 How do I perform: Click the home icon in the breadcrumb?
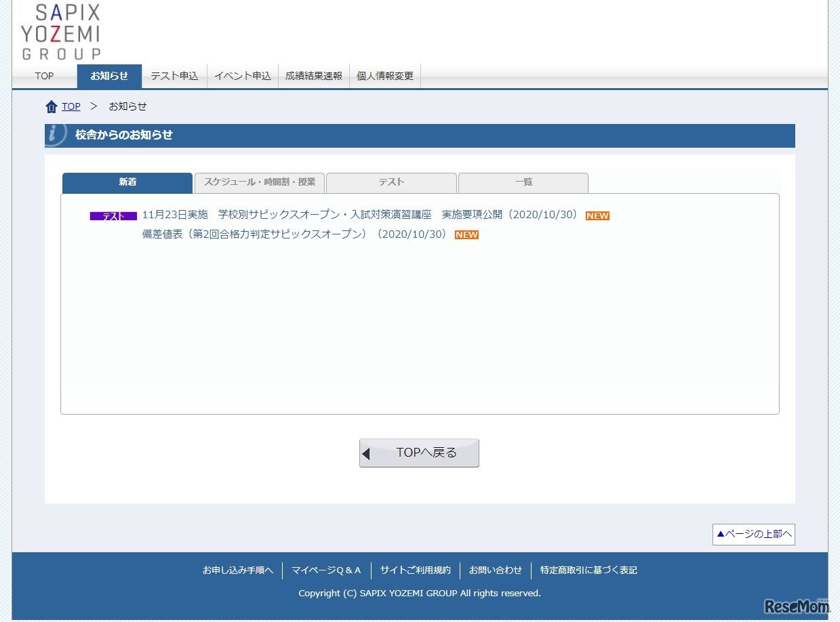pyautogui.click(x=52, y=106)
